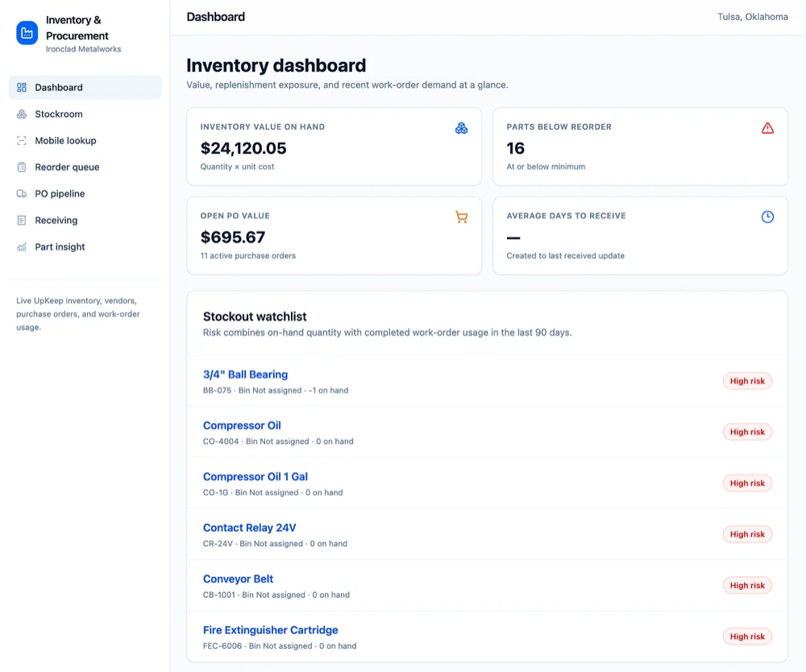Click the PO pipeline truck icon
Image resolution: width=806 pixels, height=672 pixels.
[22, 193]
